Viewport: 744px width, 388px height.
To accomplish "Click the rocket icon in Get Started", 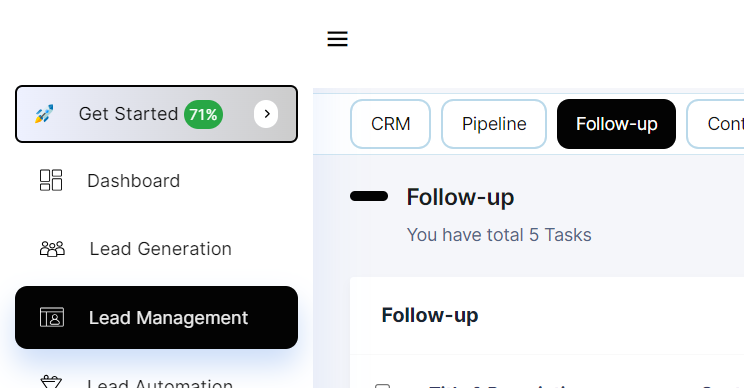I will tap(44, 114).
